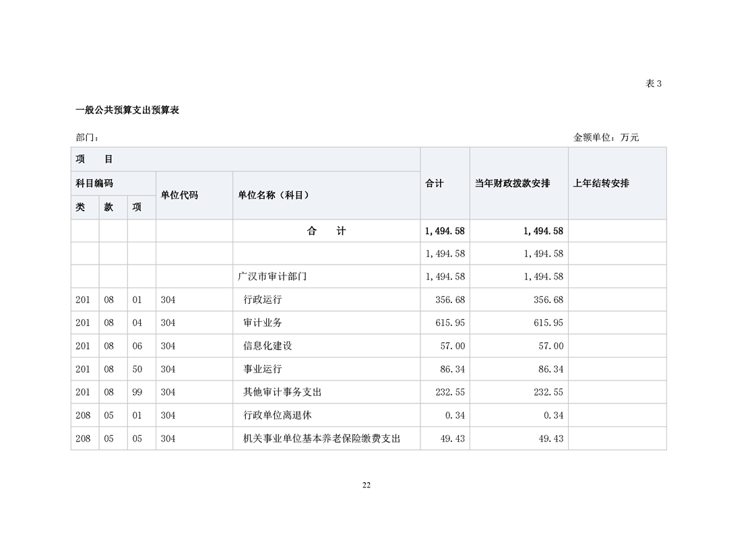Image resolution: width=756 pixels, height=534 pixels.
Task: Click the 金额单位：万元 text
Action: [606, 137]
